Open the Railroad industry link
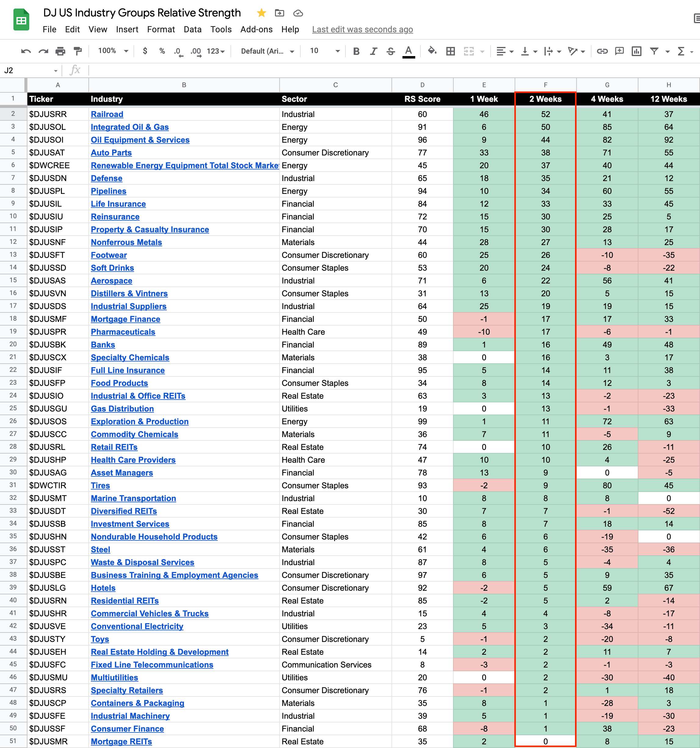The width and height of the screenshot is (700, 748). pyautogui.click(x=107, y=114)
